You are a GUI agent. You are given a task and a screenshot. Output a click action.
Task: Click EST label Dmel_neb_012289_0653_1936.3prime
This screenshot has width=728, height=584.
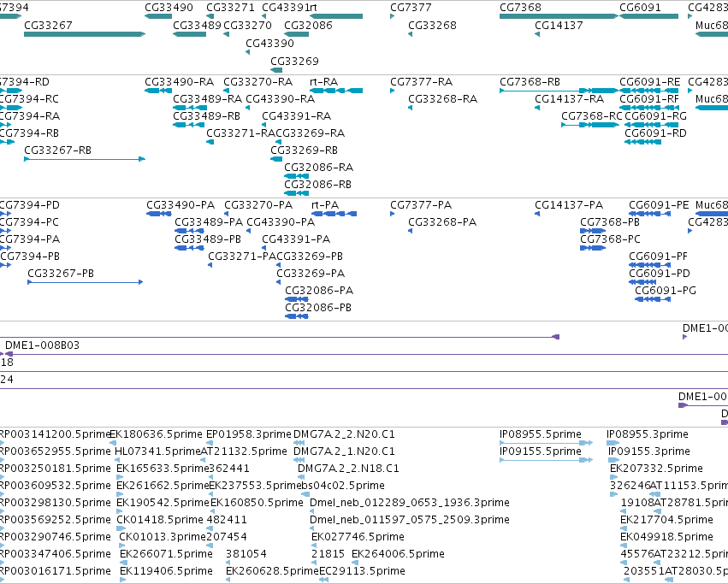[x=410, y=503]
